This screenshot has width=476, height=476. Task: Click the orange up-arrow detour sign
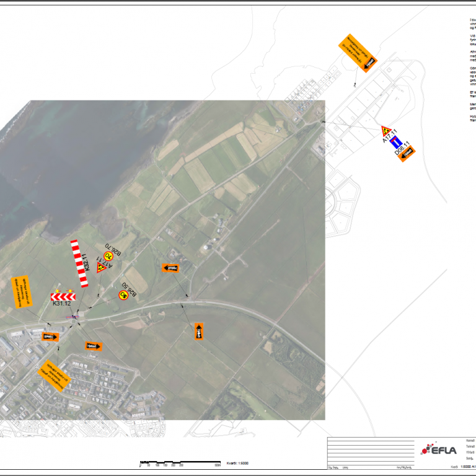pyautogui.click(x=199, y=330)
